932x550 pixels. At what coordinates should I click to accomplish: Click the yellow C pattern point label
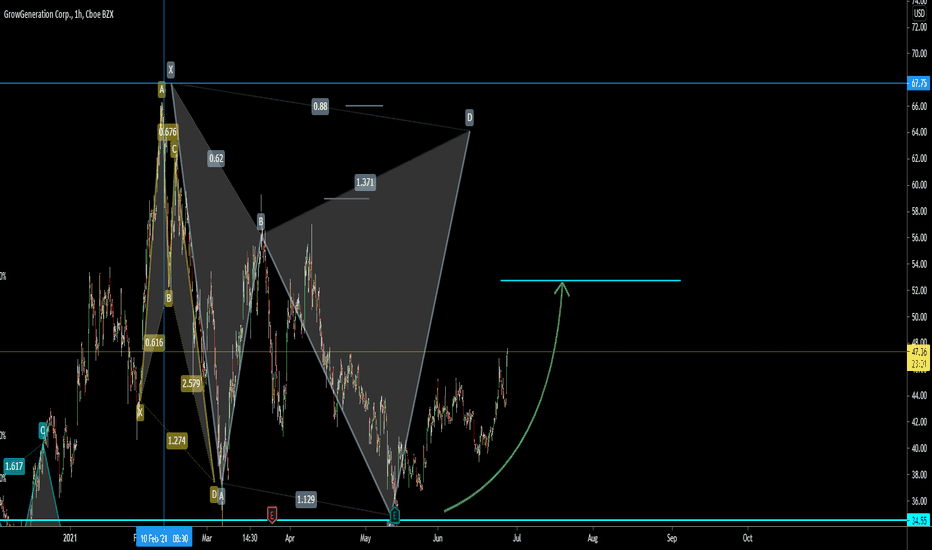click(174, 150)
